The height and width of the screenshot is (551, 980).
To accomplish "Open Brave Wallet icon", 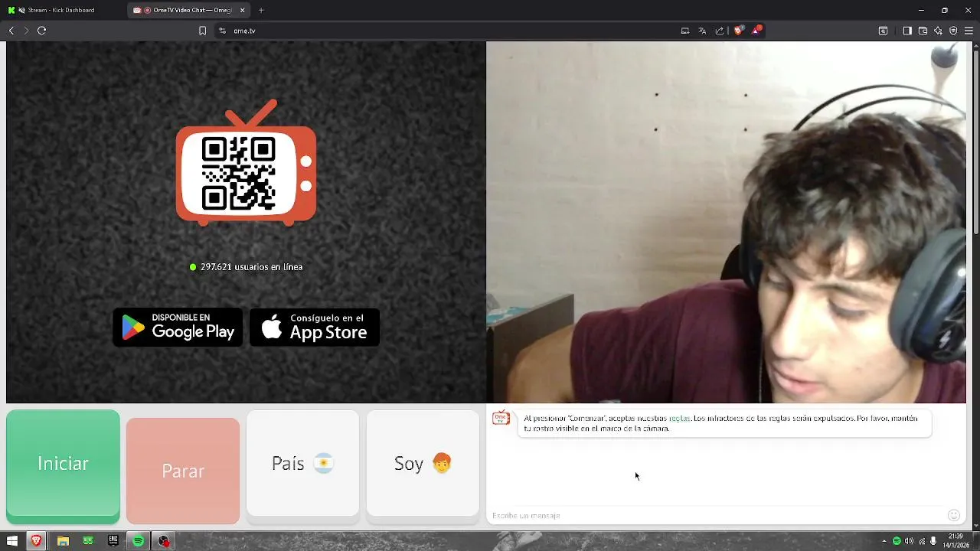I will [x=923, y=31].
